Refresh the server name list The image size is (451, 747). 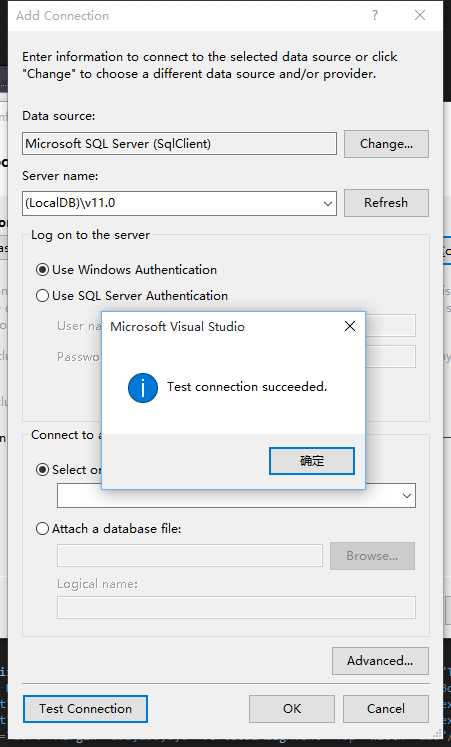coord(386,203)
